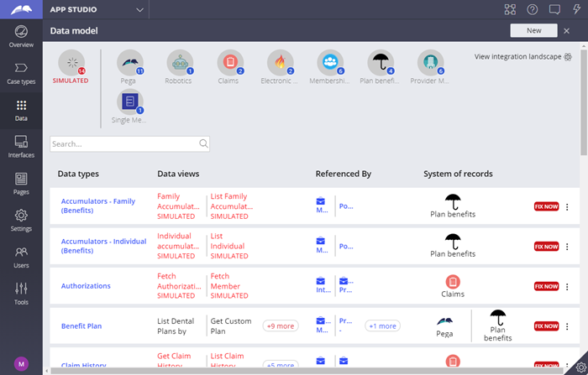Viewport: 588px width, 375px height.
Task: Click FIX NOW for Accumulators - Individual
Action: 546,247
